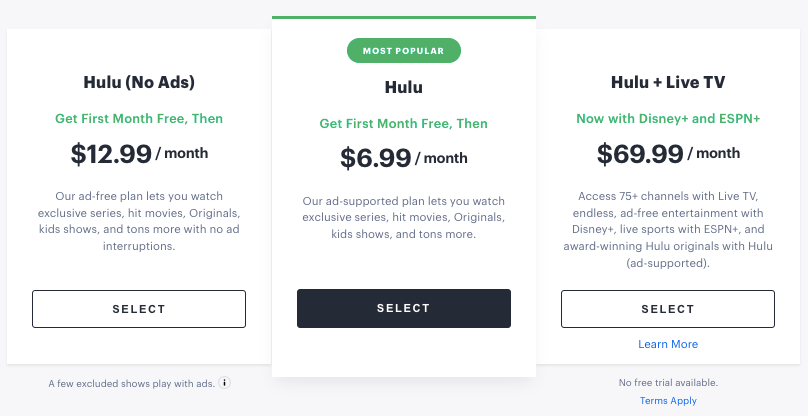Click the ad-free plan description paragraph
The height and width of the screenshot is (416, 808).
coord(139,221)
